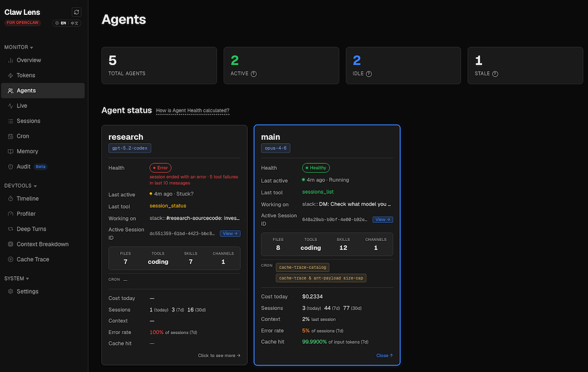Click the Stale help question-mark icon

tap(495, 74)
